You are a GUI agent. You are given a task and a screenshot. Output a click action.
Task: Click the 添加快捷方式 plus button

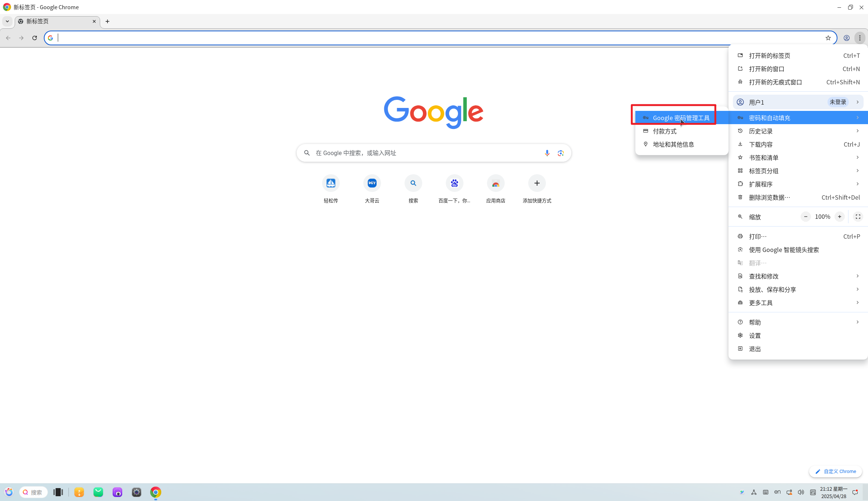[537, 183]
